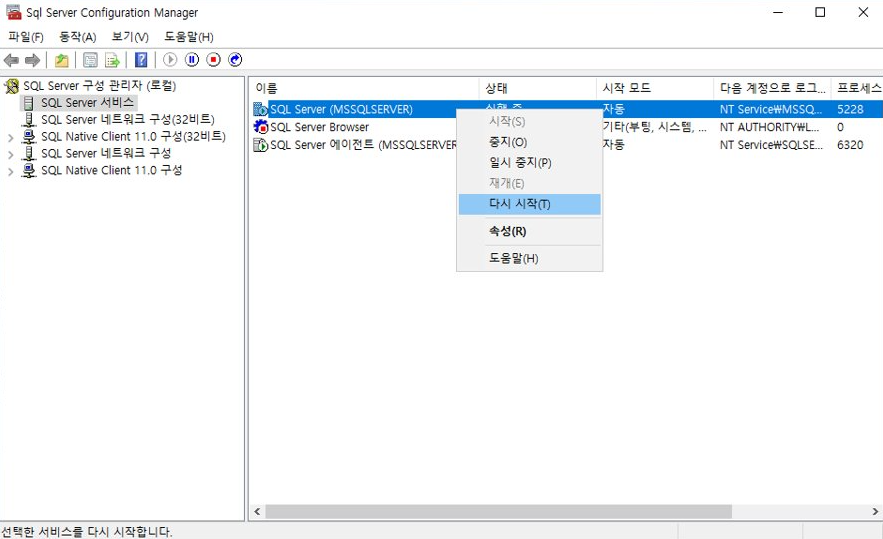Viewport: 883px width, 539px height.
Task: Minimize the Configuration Manager window
Action: pyautogui.click(x=778, y=12)
